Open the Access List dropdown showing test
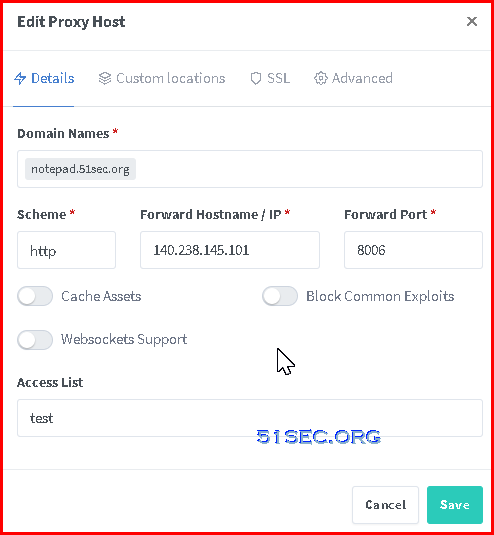This screenshot has height=535, width=494. 250,418
